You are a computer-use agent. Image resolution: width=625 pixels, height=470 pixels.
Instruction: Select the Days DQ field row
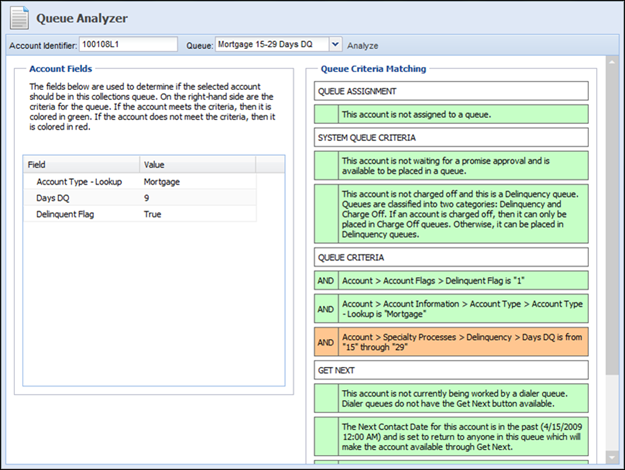(140, 198)
